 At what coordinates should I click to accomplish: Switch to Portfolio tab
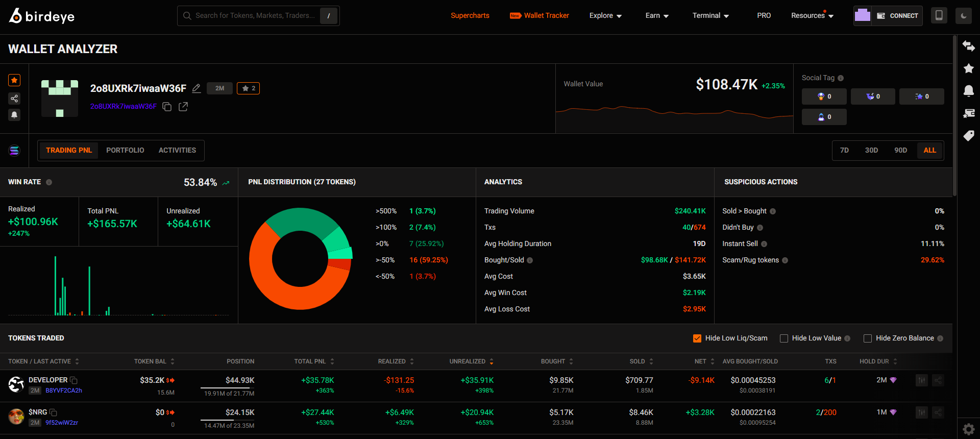pos(125,151)
